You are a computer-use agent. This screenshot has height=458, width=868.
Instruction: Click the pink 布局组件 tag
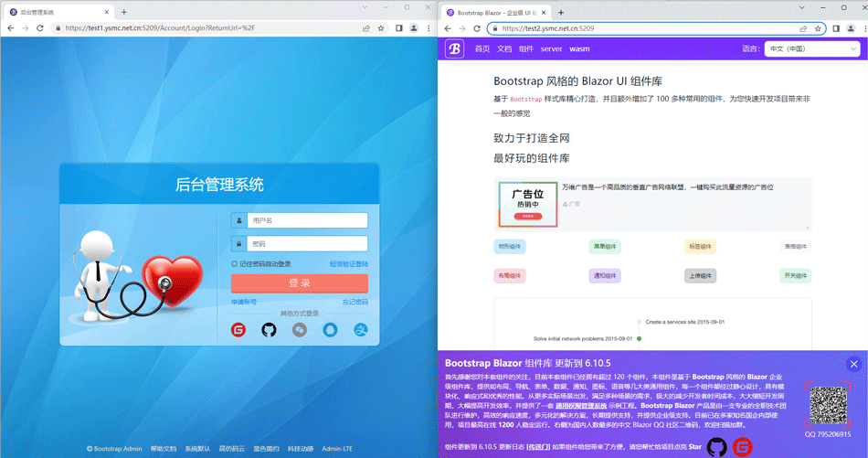click(510, 276)
